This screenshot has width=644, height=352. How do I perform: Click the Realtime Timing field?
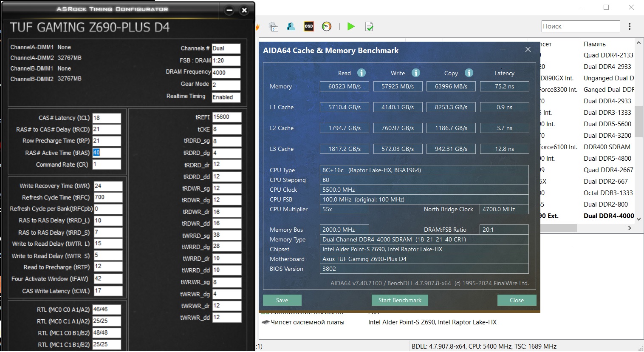pos(226,97)
